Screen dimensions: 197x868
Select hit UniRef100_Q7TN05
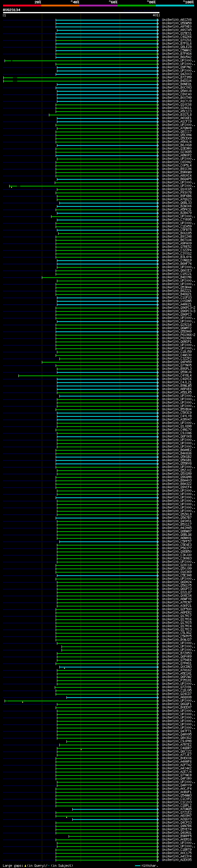coord(177,365)
